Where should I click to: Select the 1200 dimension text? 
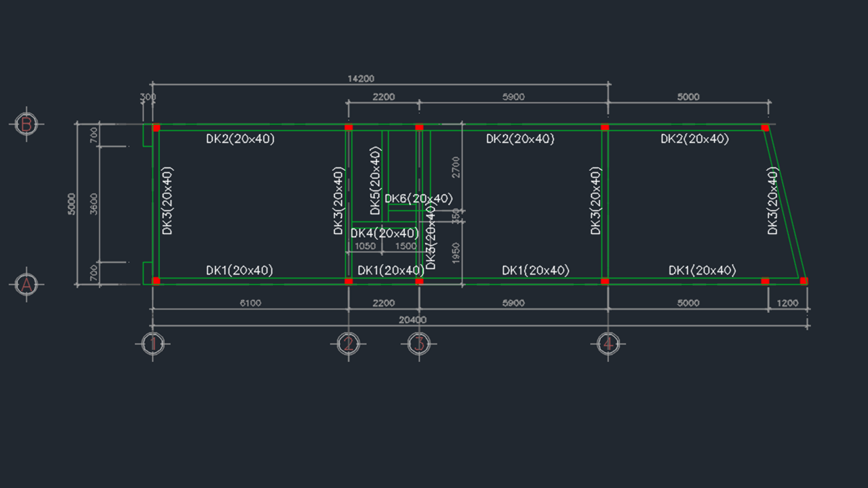coord(787,303)
